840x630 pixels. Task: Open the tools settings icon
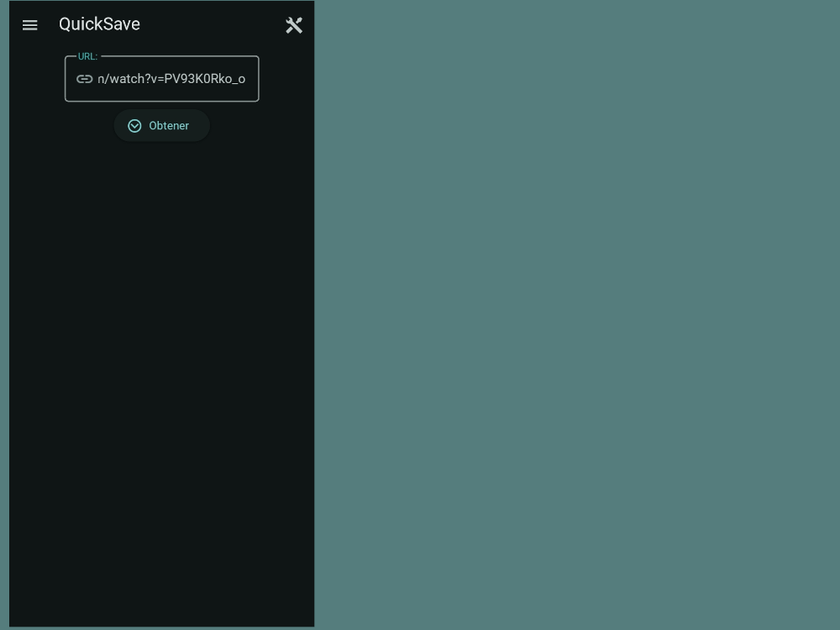293,25
